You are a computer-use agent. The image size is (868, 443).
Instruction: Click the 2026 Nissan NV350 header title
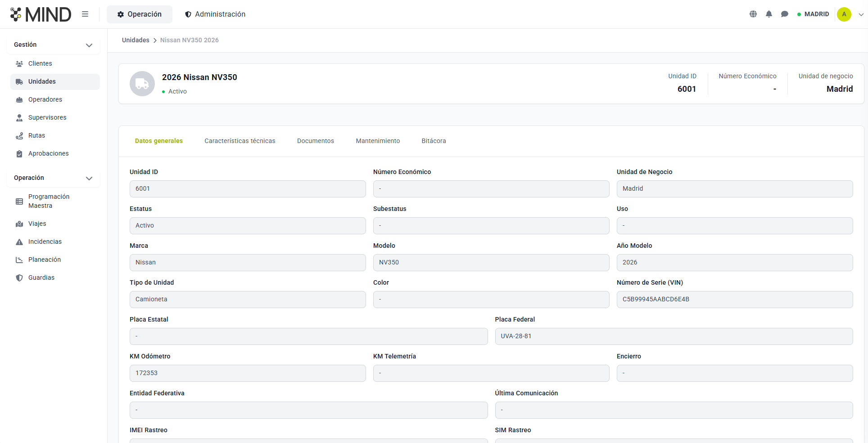[199, 77]
